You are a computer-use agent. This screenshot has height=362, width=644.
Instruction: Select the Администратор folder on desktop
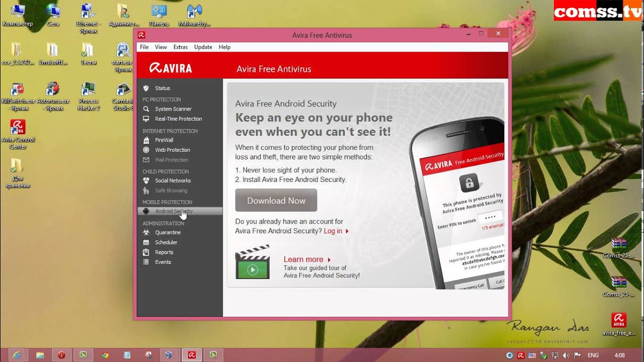(123, 15)
